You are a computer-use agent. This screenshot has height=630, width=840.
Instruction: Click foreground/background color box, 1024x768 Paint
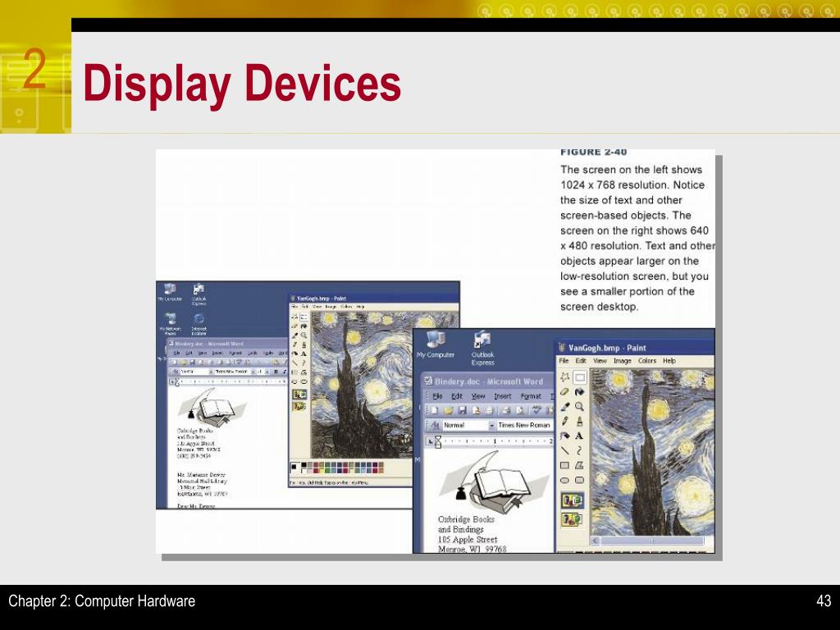(x=294, y=467)
